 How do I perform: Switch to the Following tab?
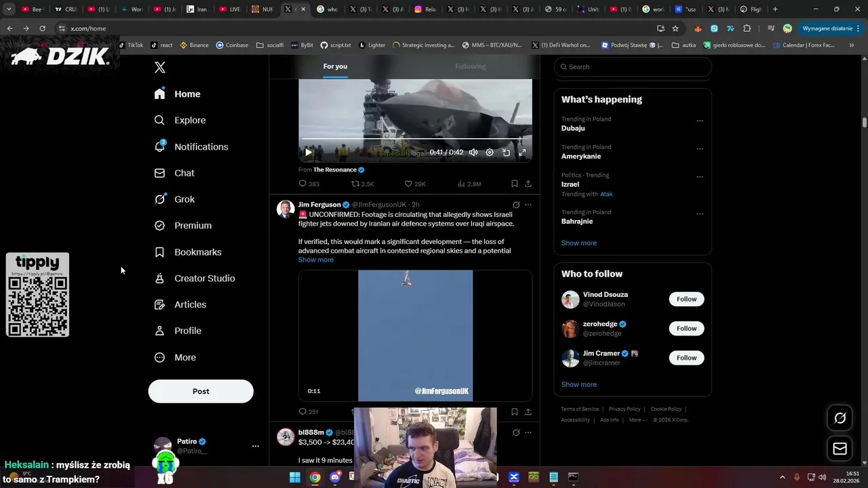pyautogui.click(x=471, y=66)
